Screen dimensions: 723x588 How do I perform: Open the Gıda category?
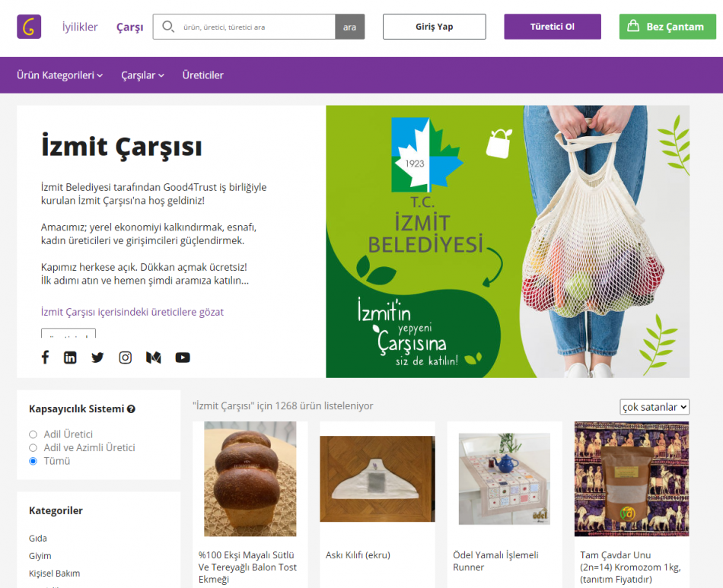coord(38,539)
